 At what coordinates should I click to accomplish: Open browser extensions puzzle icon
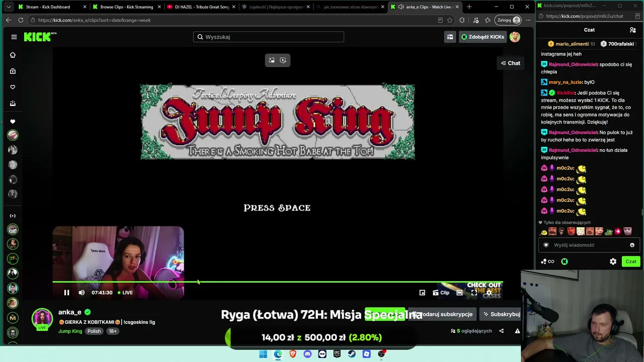[x=462, y=20]
